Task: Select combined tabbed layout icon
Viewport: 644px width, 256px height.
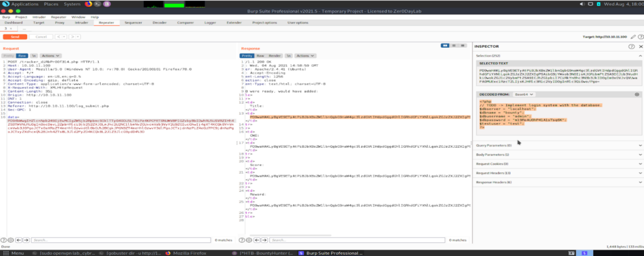Action: click(x=463, y=45)
